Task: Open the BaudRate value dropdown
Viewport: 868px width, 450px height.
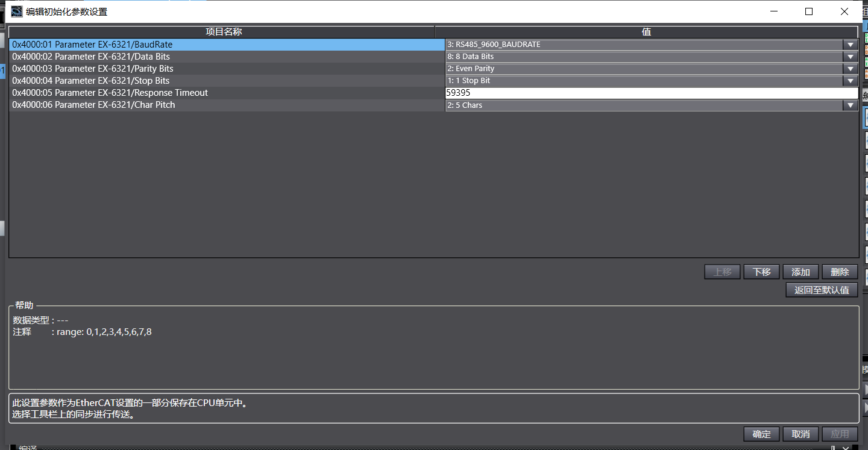Action: 850,45
